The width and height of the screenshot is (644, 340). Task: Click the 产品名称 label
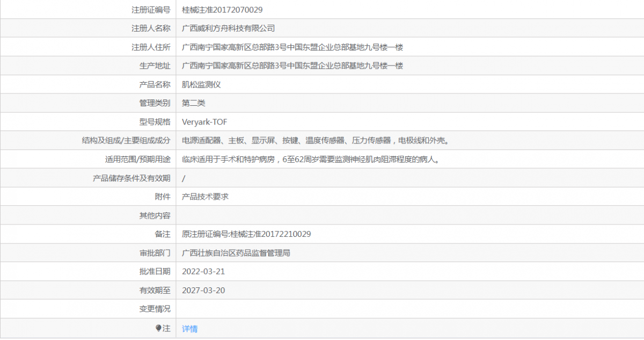click(155, 84)
